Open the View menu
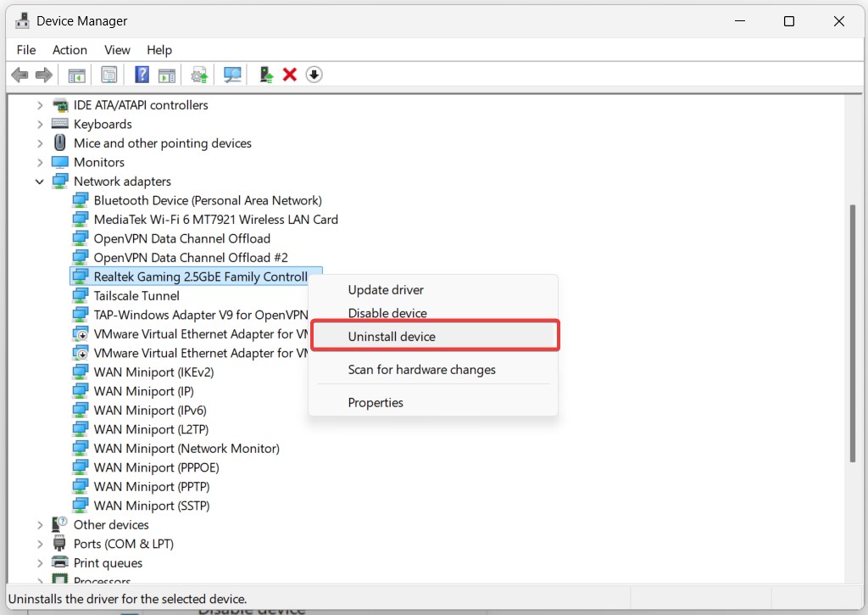This screenshot has width=868, height=615. pos(117,50)
